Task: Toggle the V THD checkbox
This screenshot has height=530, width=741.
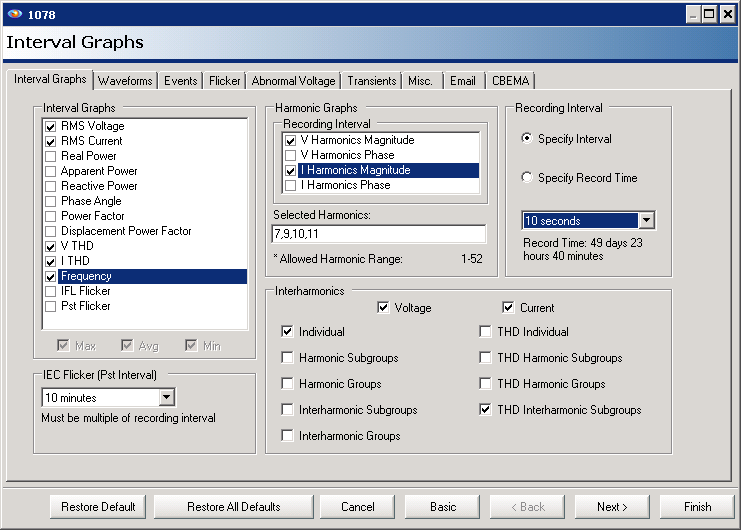Action: pos(51,247)
